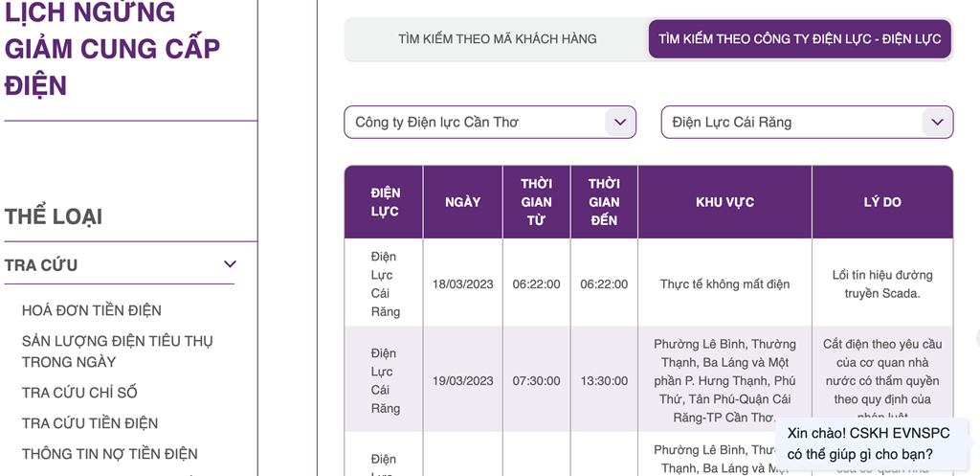Screen dimensions: 980x476
Task: Select 'Tìm kiếm theo công ty điện lực' tab
Action: (x=799, y=39)
